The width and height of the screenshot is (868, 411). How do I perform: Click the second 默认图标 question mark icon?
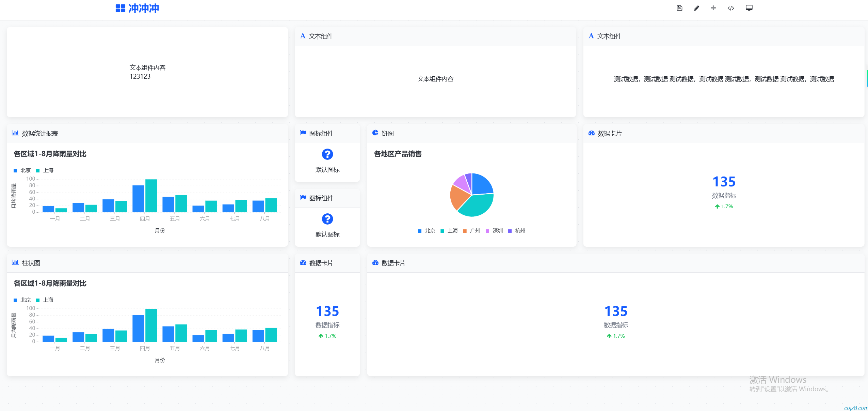click(x=327, y=219)
